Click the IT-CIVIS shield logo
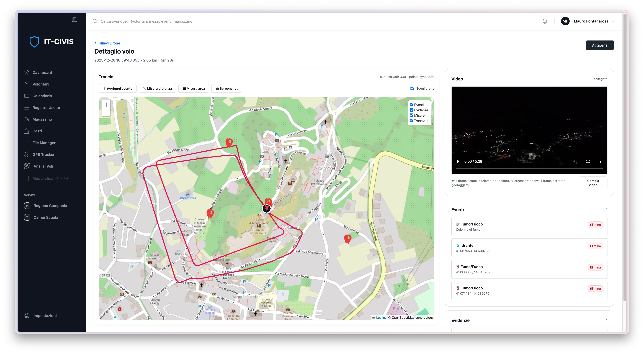The image size is (644, 354). click(x=34, y=42)
